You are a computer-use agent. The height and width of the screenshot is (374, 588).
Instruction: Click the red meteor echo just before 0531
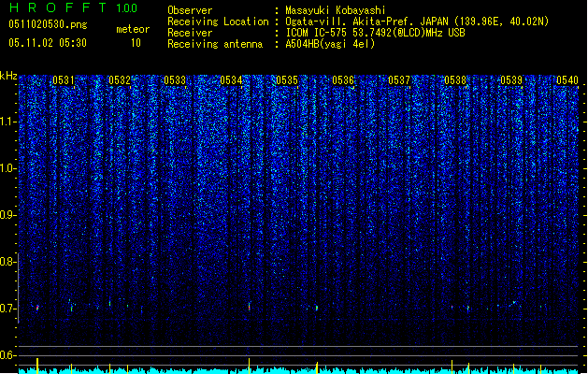(x=37, y=308)
